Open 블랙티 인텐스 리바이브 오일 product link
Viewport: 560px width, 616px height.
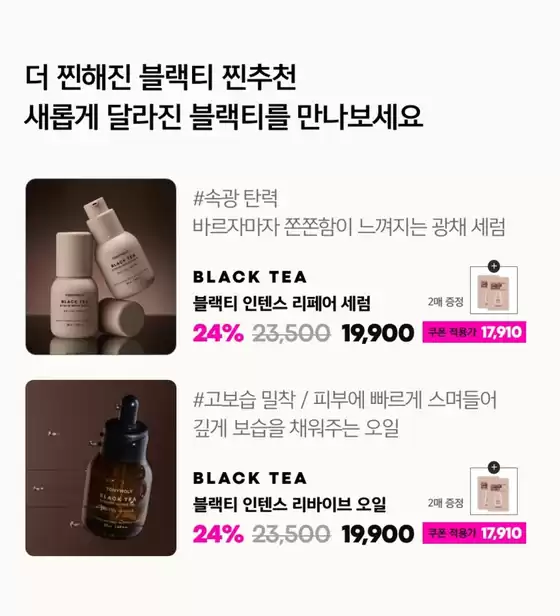click(x=290, y=504)
